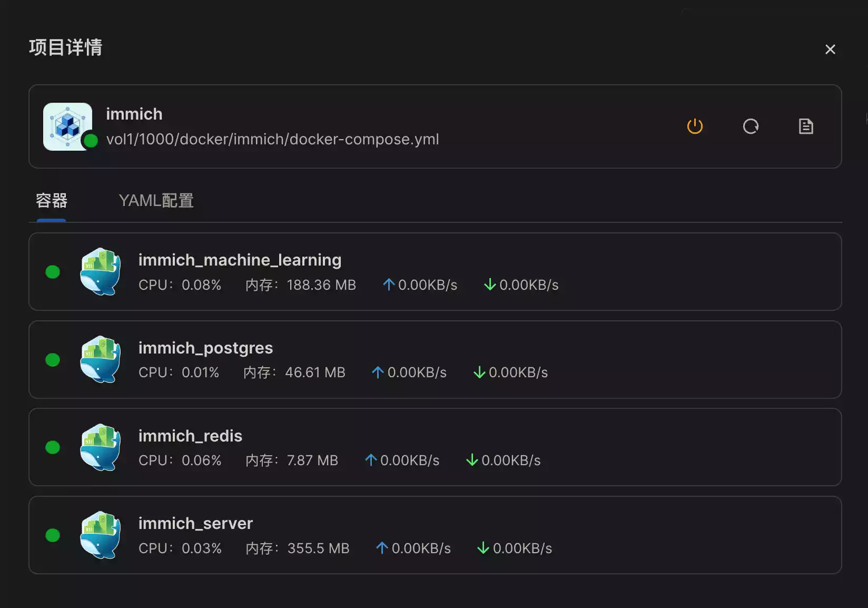Viewport: 868px width, 608px height.
Task: Click the immich_redis upload speed arrow
Action: point(371,460)
